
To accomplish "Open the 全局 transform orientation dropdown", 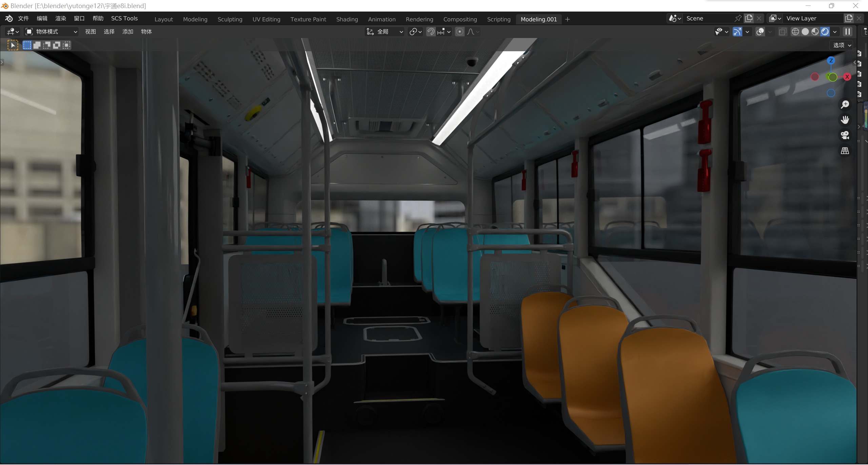I will (385, 32).
